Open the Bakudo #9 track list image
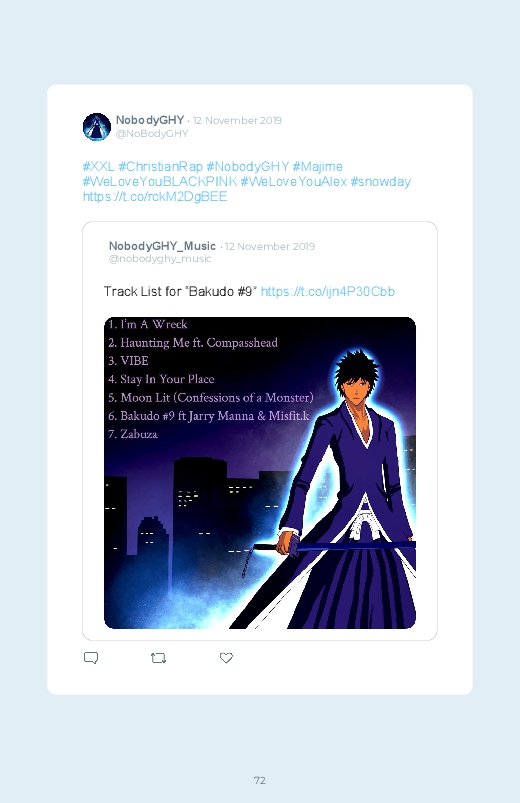This screenshot has width=520, height=803. [x=260, y=473]
